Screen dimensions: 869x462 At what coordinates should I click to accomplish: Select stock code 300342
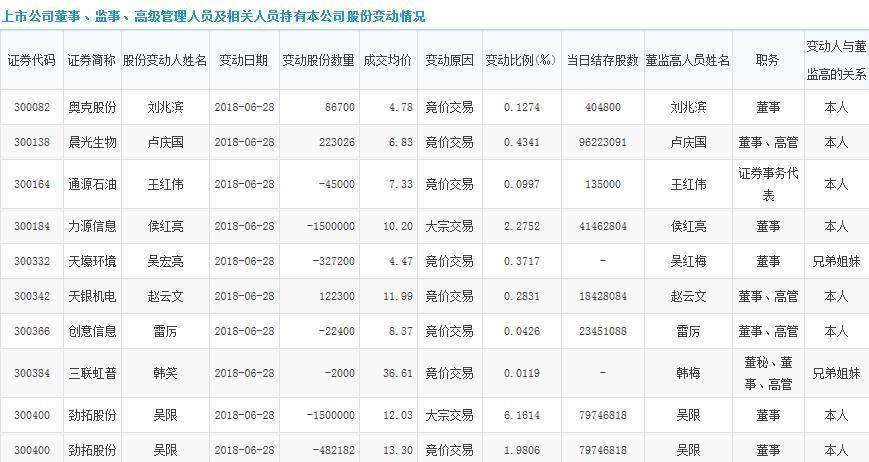pos(32,296)
